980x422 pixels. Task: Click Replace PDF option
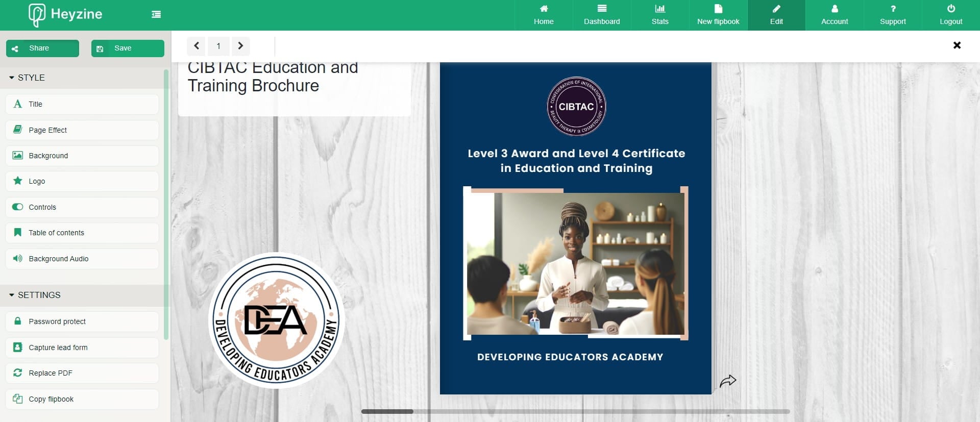82,373
